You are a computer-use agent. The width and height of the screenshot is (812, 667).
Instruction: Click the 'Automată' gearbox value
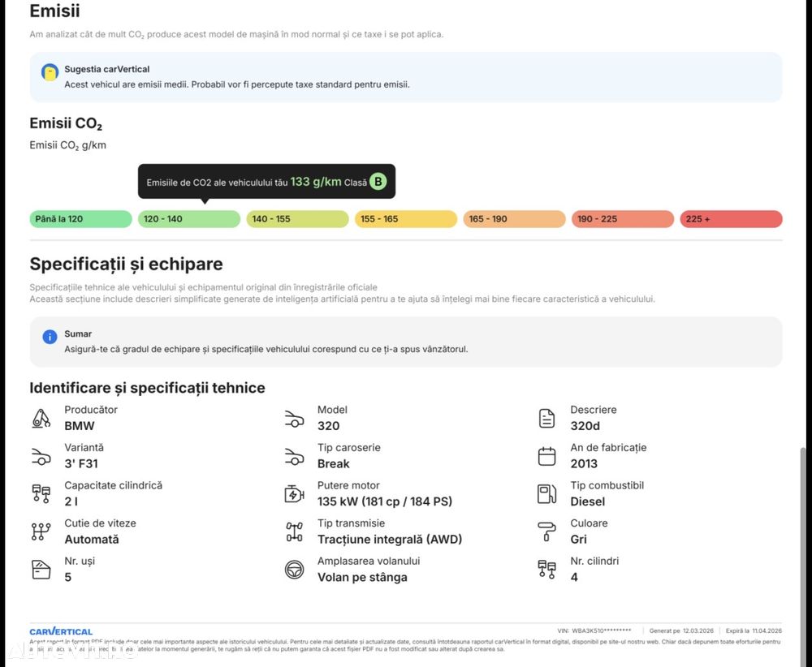[x=92, y=539]
